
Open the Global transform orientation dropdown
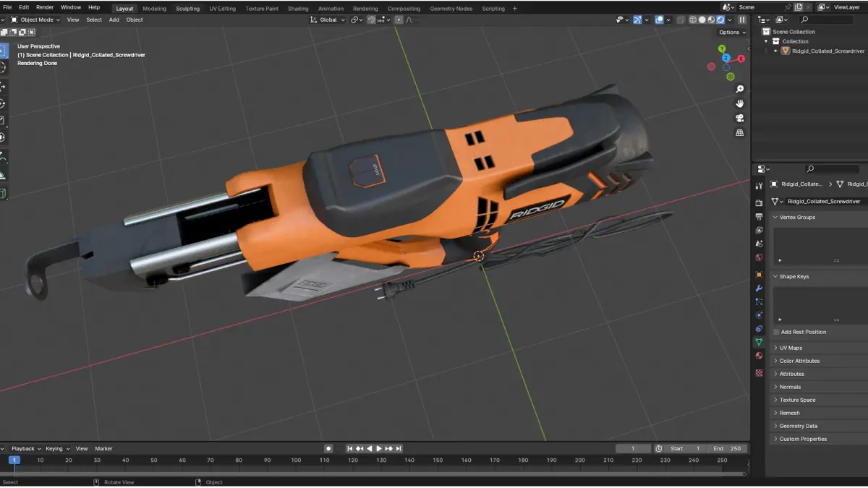click(328, 20)
